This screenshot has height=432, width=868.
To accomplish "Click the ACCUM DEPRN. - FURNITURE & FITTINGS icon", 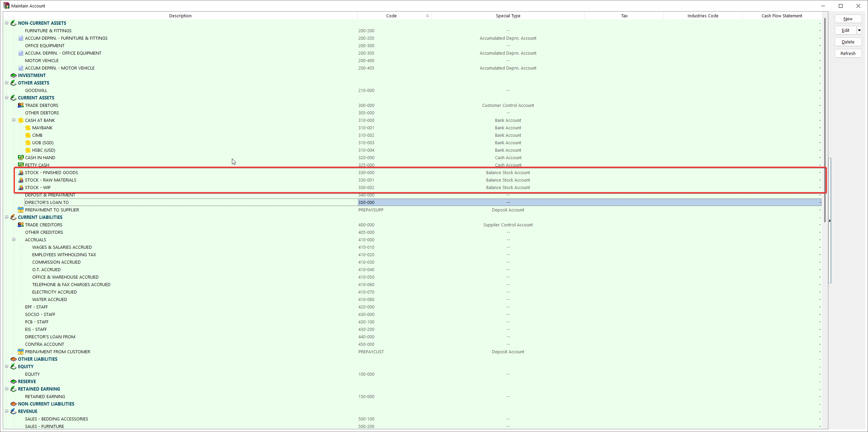I will [x=21, y=38].
